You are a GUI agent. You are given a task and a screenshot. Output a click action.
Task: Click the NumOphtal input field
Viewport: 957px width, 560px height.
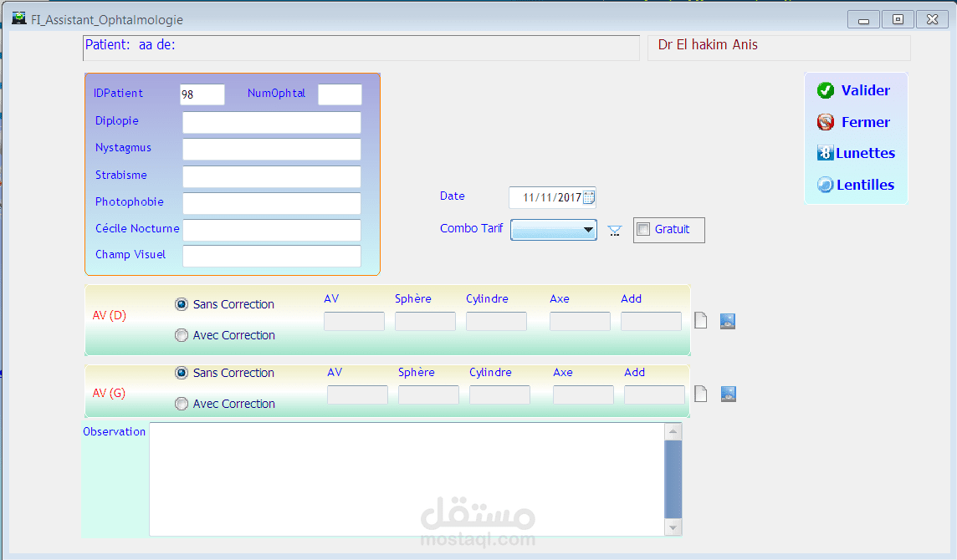click(x=340, y=94)
